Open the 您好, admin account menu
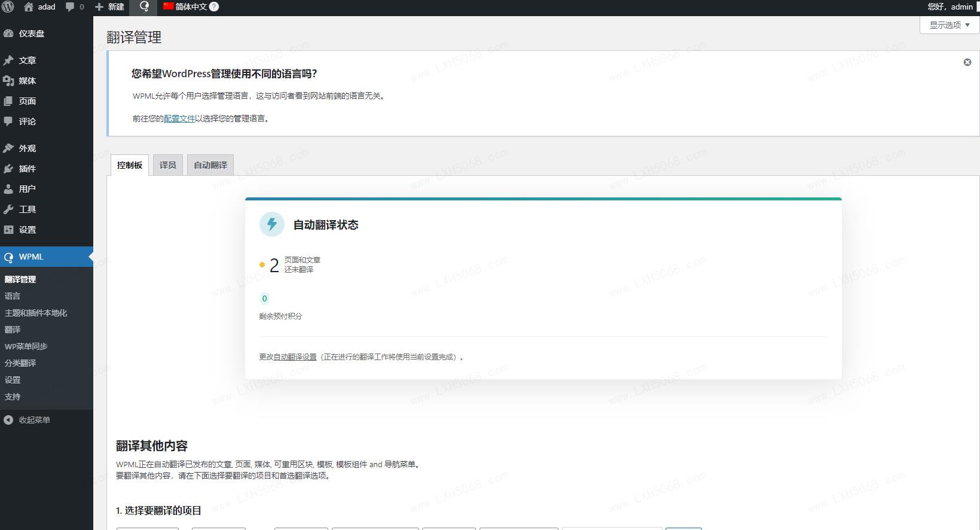The image size is (980, 530). [950, 7]
